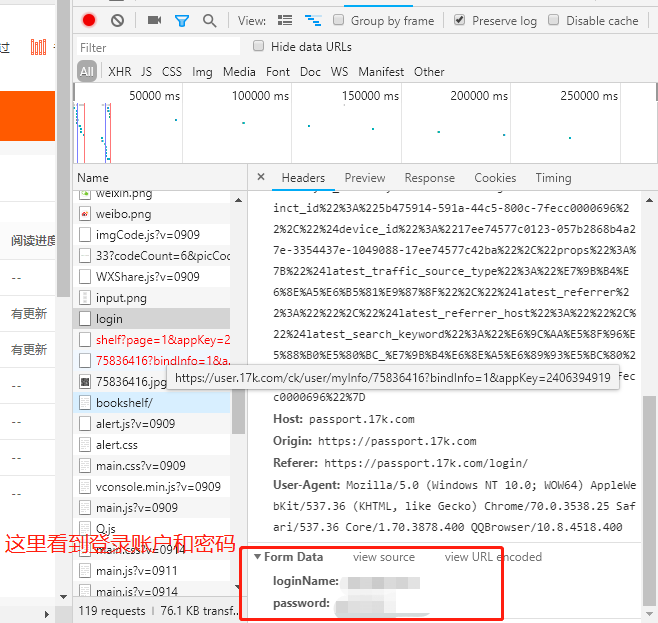Toggle waterfall overview view icon

[x=313, y=20]
